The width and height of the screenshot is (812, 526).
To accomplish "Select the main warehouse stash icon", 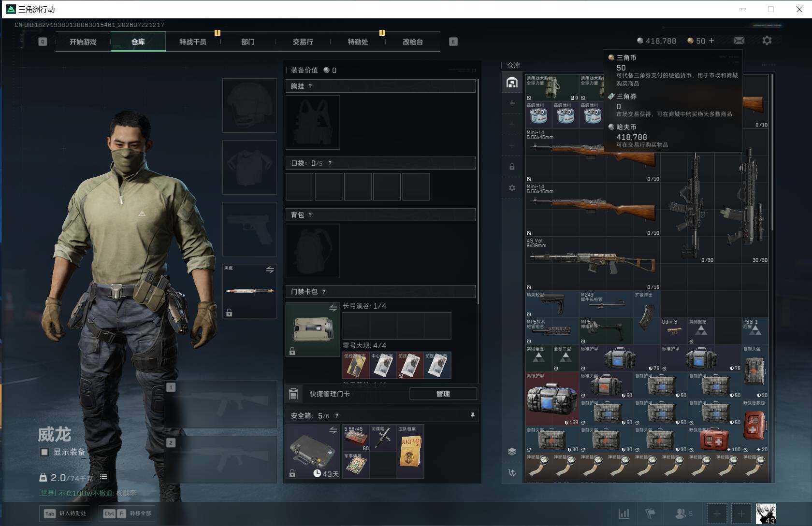I will (512, 82).
